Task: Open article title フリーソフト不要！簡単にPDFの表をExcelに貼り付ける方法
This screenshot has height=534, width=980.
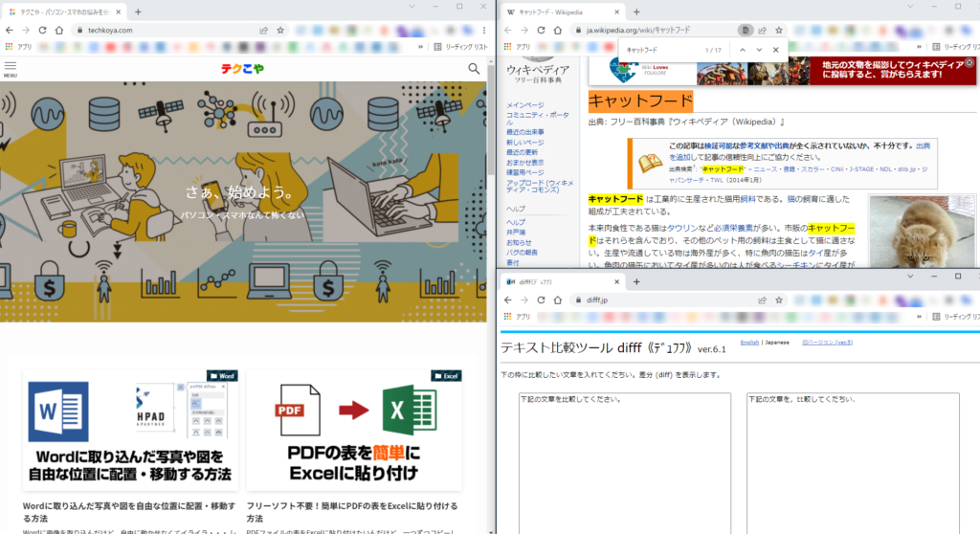Action: pos(352,512)
